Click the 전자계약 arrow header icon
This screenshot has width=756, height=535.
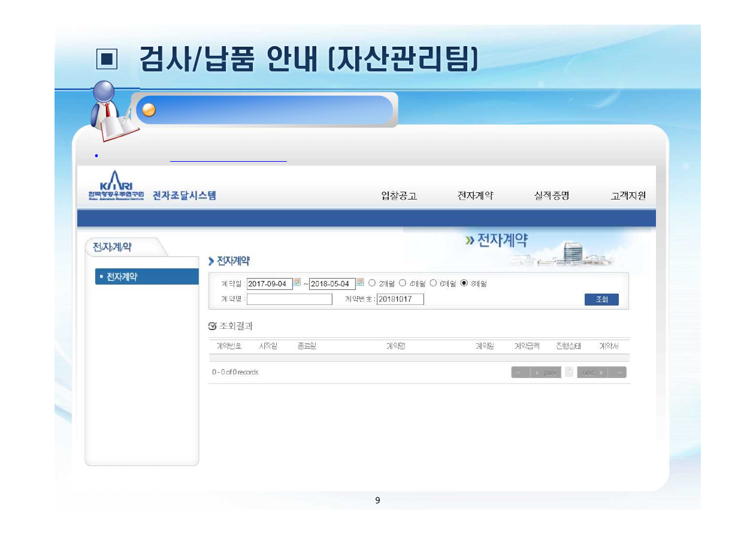(211, 261)
